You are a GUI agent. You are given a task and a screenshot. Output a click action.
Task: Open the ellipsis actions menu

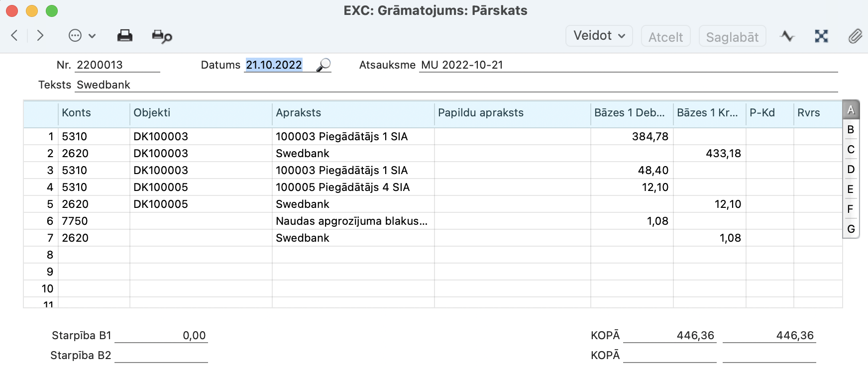[x=82, y=36]
